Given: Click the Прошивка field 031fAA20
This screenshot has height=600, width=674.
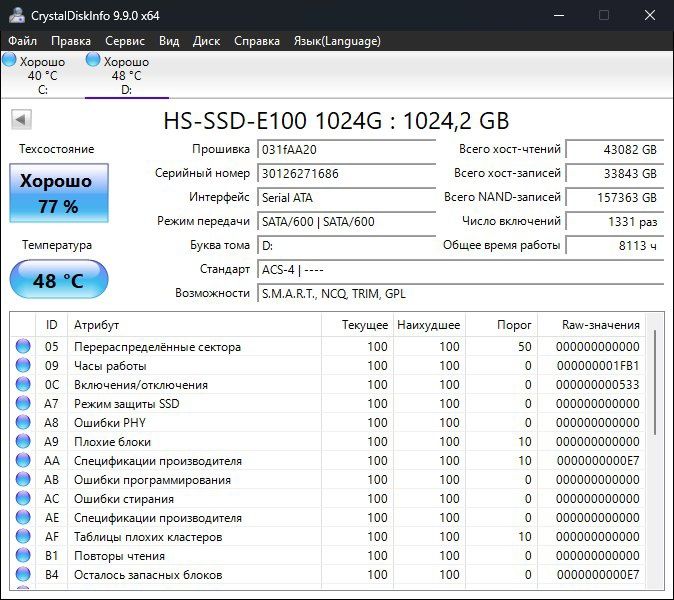Looking at the screenshot, I should pos(346,150).
